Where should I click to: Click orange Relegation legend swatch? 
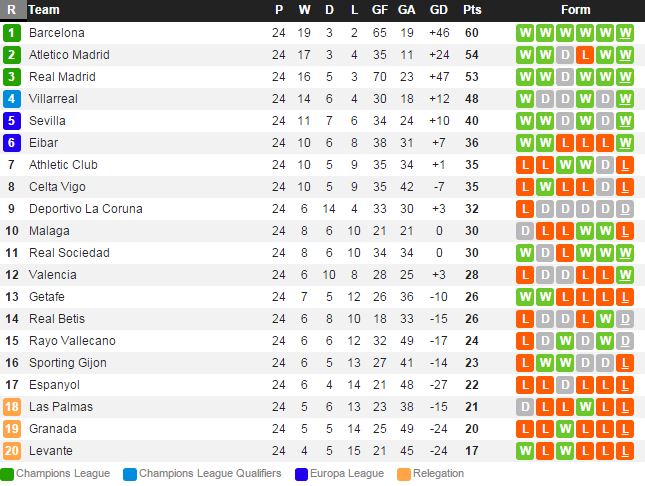click(x=404, y=474)
